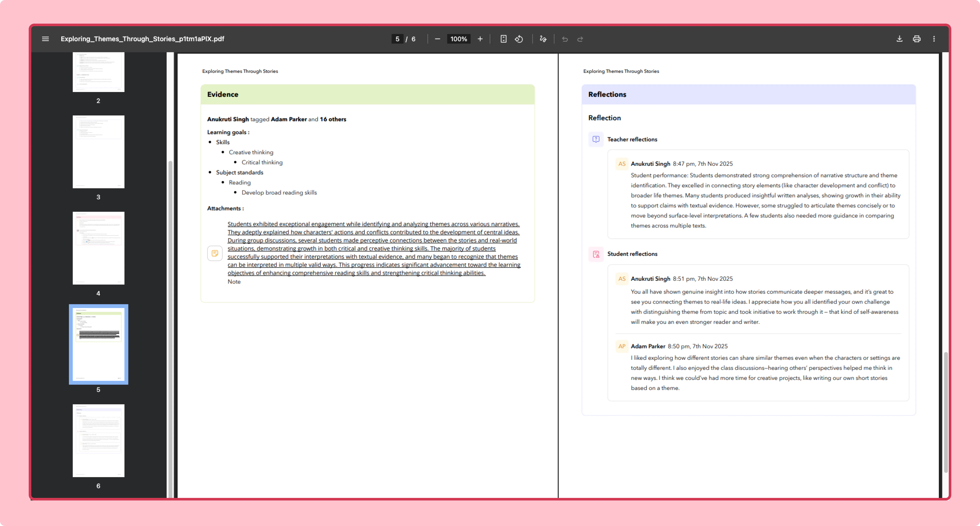Click the Evidence section header

pos(367,94)
